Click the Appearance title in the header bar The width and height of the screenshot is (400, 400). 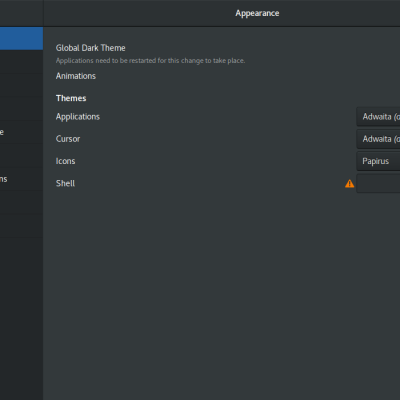point(257,13)
